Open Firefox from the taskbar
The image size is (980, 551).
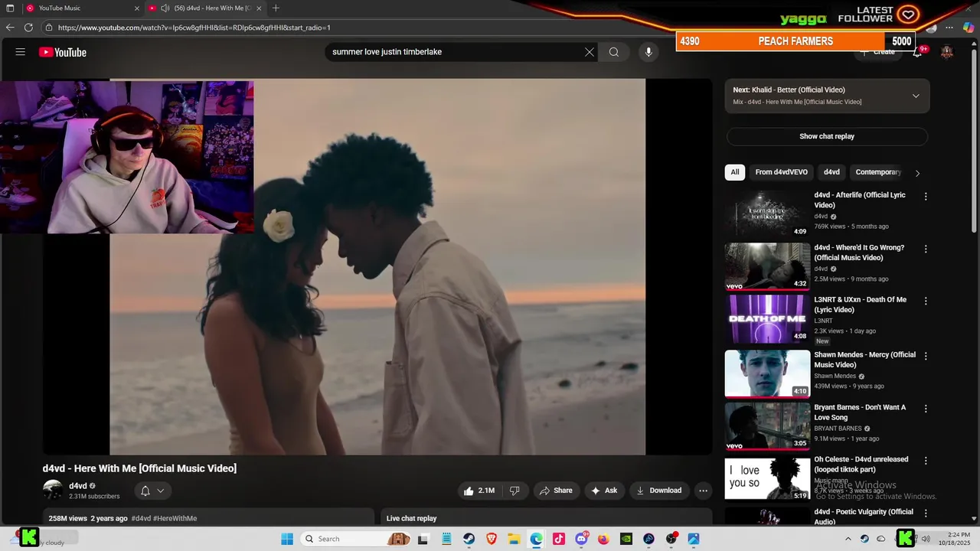pos(603,539)
